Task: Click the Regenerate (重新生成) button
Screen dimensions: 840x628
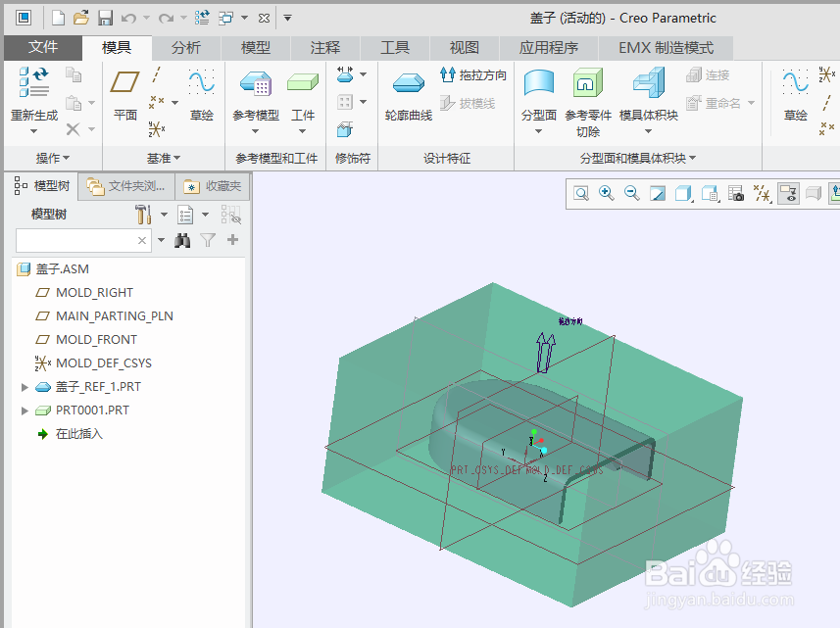Action: (34, 101)
